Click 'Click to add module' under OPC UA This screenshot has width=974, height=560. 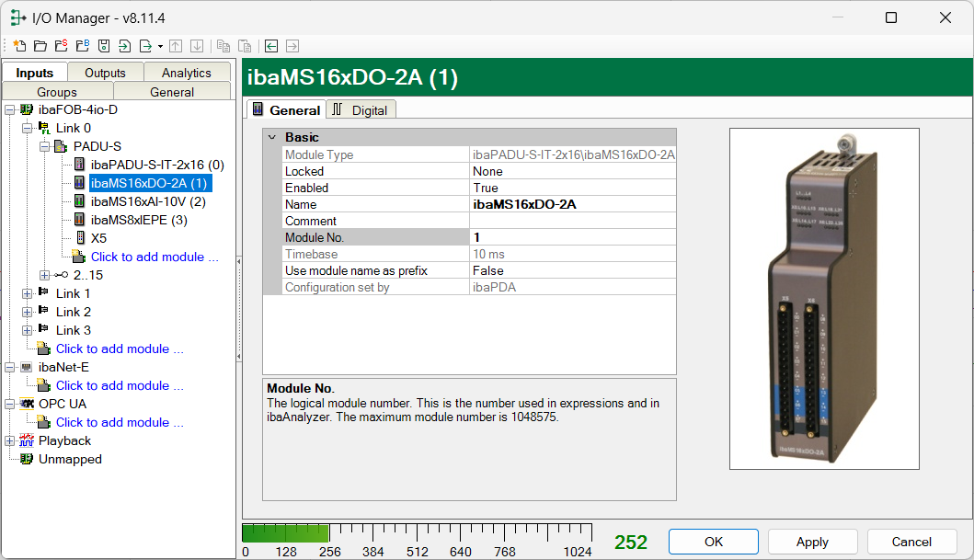[120, 422]
